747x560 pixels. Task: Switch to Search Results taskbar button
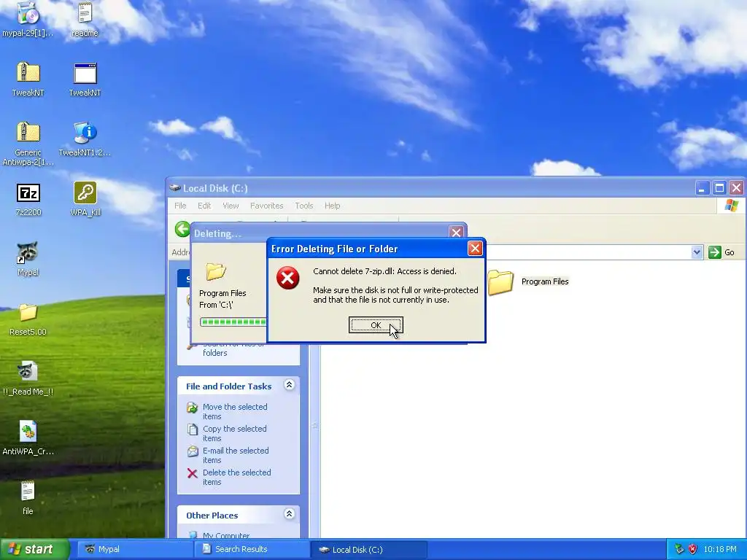pos(252,550)
